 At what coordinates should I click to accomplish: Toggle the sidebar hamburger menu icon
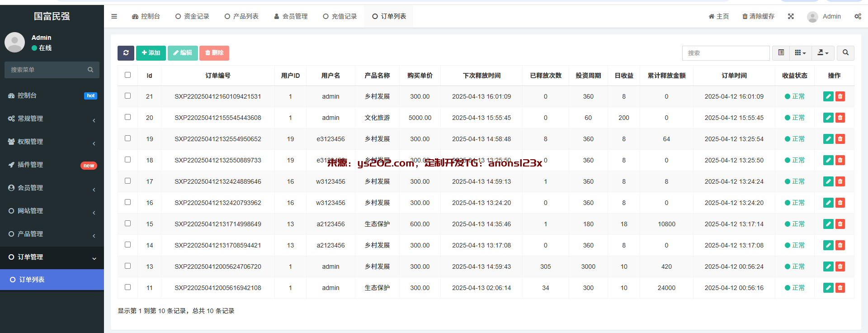[x=114, y=16]
